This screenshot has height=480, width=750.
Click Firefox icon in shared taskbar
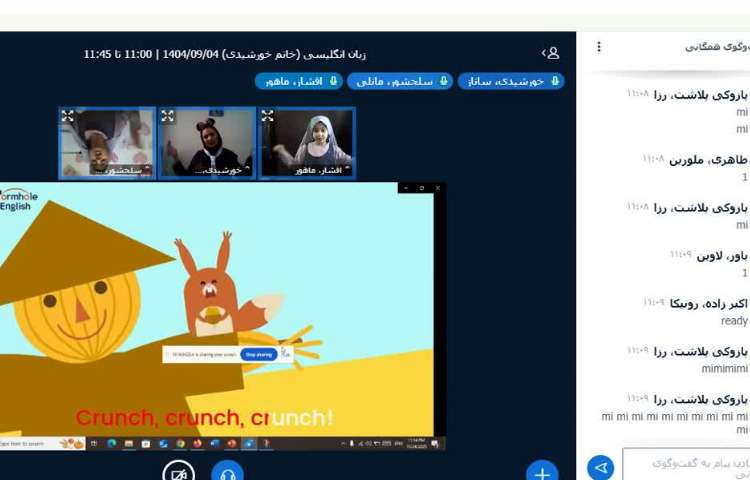(198, 444)
